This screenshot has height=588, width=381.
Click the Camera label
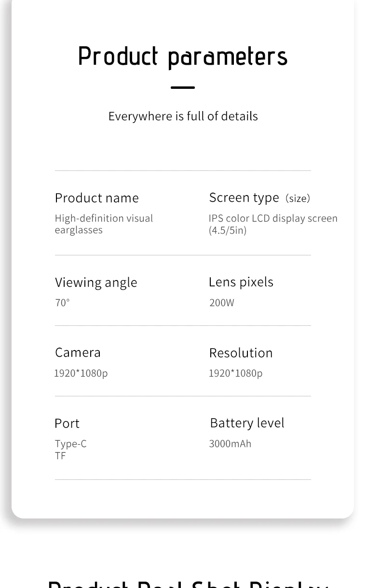point(78,352)
